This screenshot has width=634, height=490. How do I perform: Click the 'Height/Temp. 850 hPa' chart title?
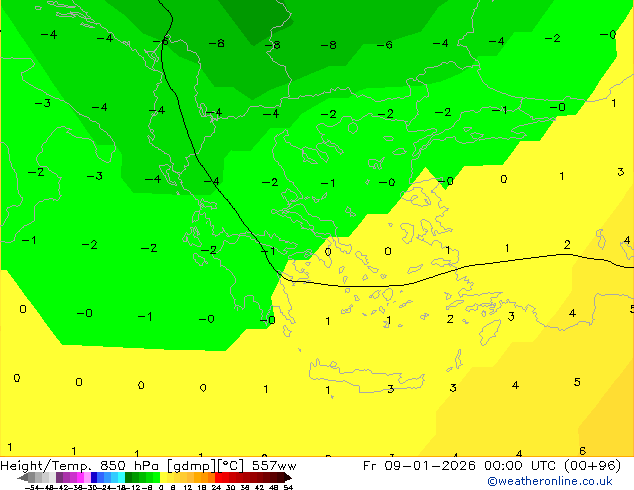(80, 466)
